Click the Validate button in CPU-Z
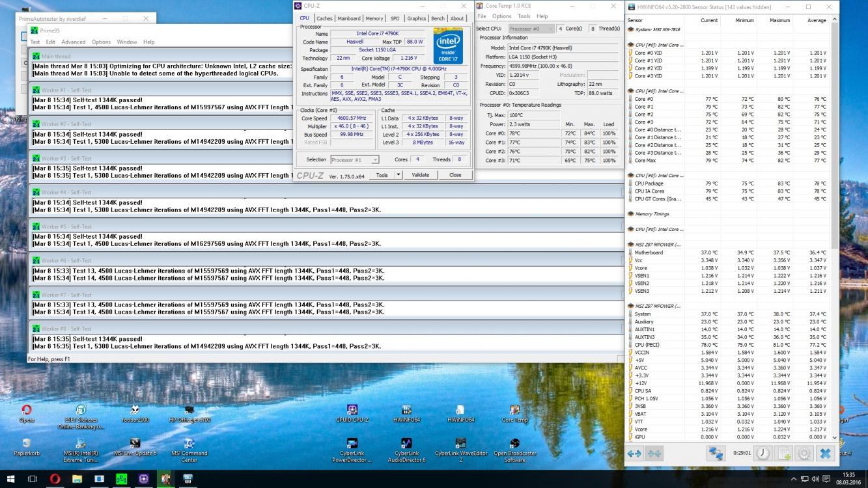The height and width of the screenshot is (488, 868). coord(421,175)
